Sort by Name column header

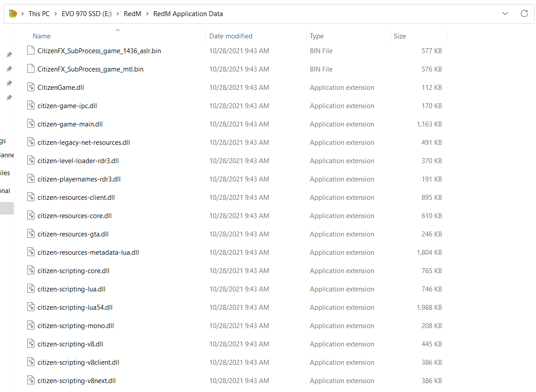42,36
